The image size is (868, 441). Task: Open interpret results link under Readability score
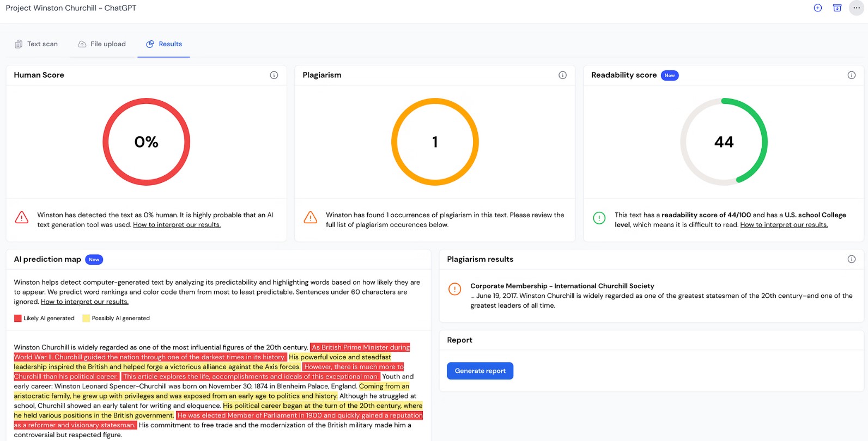pyautogui.click(x=784, y=225)
